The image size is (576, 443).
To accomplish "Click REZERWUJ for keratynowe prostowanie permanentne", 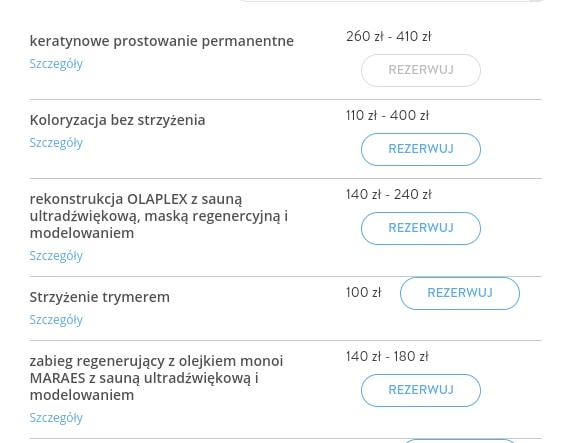I will pos(421,70).
